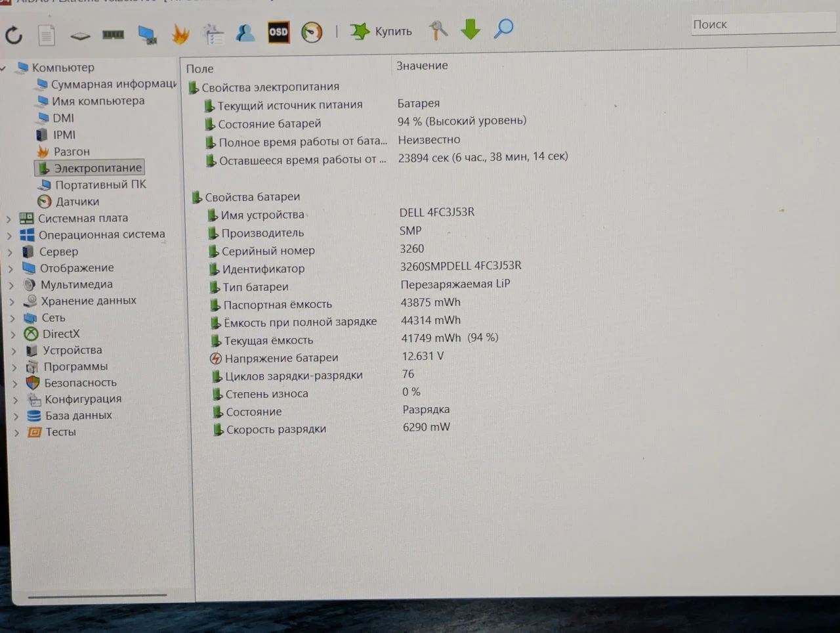Open the user account toolbar icon

[x=245, y=33]
